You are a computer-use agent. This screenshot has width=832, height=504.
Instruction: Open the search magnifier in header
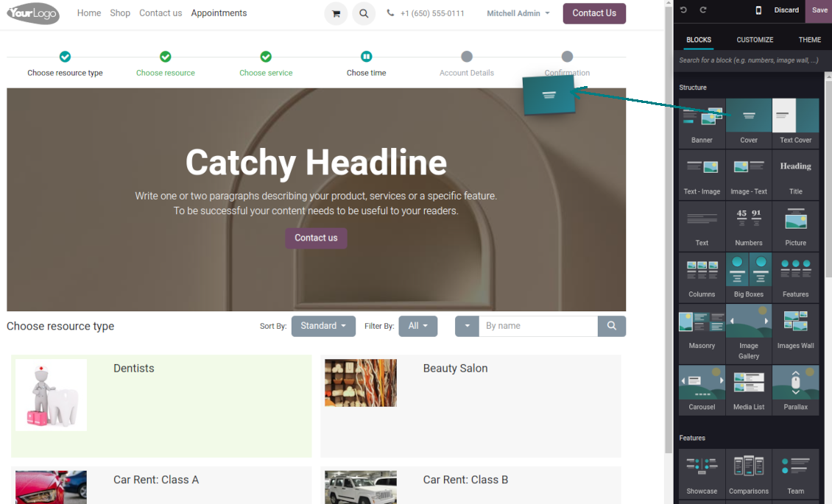pyautogui.click(x=364, y=13)
